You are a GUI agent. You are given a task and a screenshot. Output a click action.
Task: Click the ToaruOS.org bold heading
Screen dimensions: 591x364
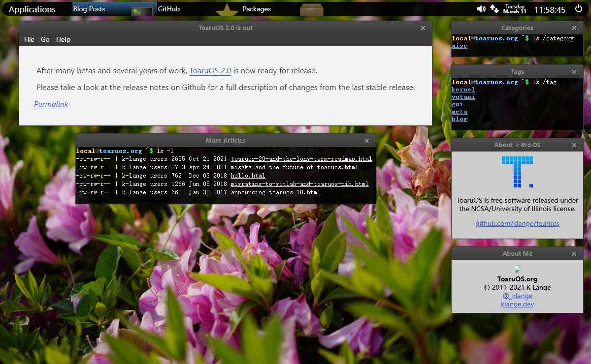tap(517, 279)
